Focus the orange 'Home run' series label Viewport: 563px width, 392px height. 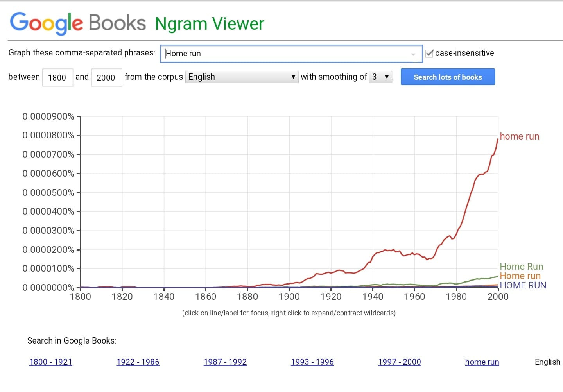(520, 276)
